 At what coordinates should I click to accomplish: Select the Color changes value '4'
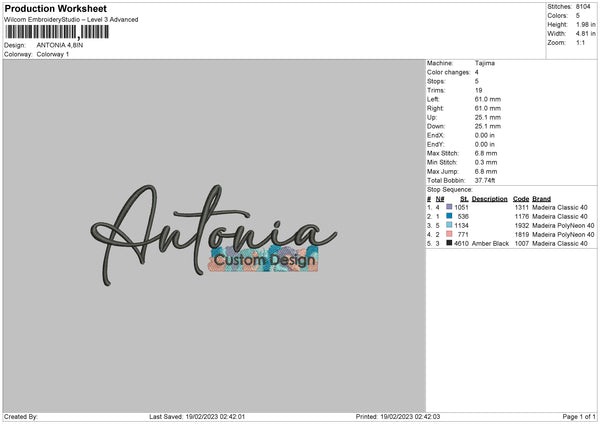point(477,72)
